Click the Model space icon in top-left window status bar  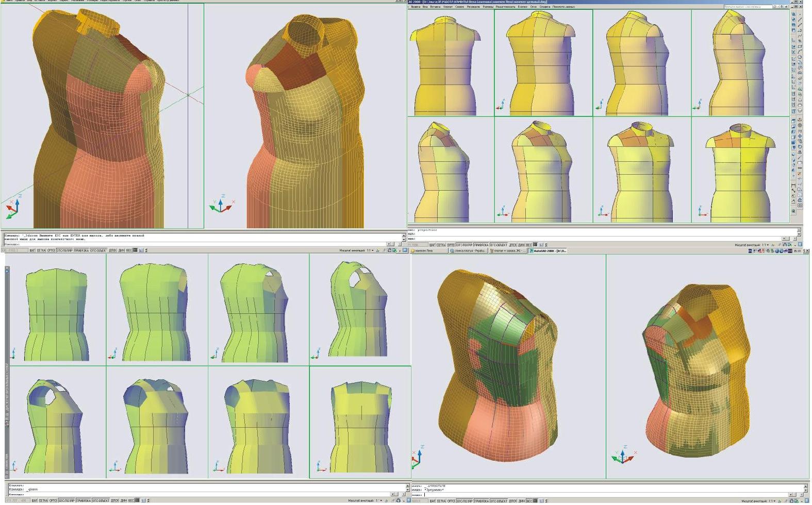point(135,250)
